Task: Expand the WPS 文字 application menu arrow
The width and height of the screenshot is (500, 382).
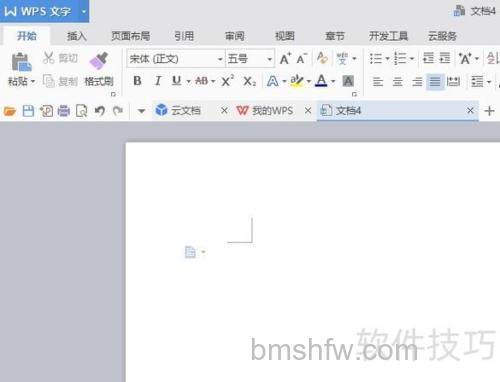Action: (84, 11)
